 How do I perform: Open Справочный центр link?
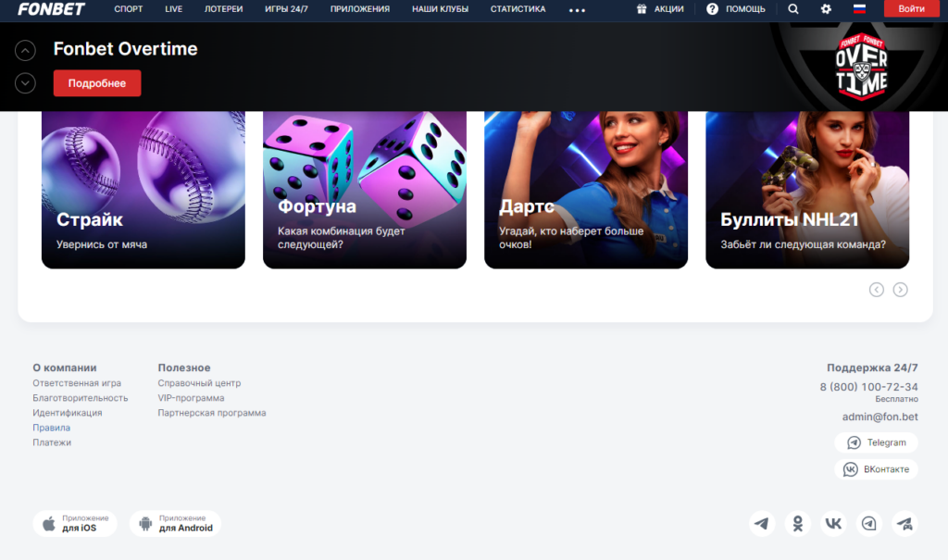pos(199,383)
